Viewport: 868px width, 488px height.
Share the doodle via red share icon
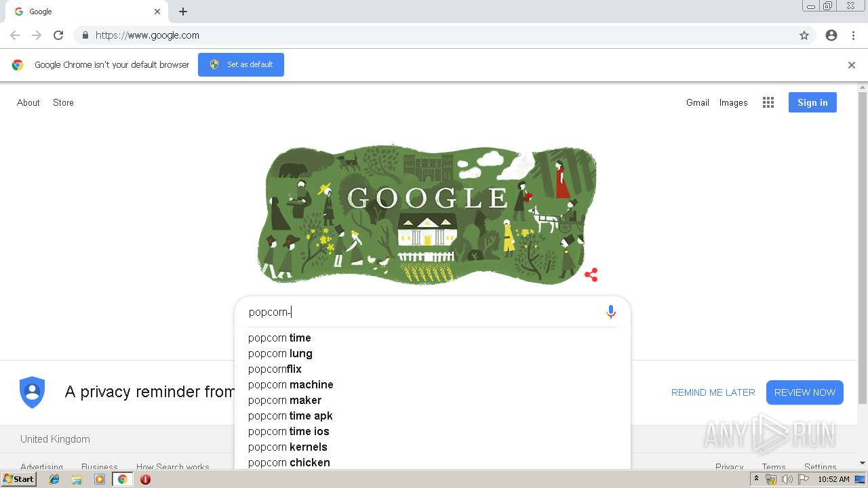pyautogui.click(x=591, y=274)
